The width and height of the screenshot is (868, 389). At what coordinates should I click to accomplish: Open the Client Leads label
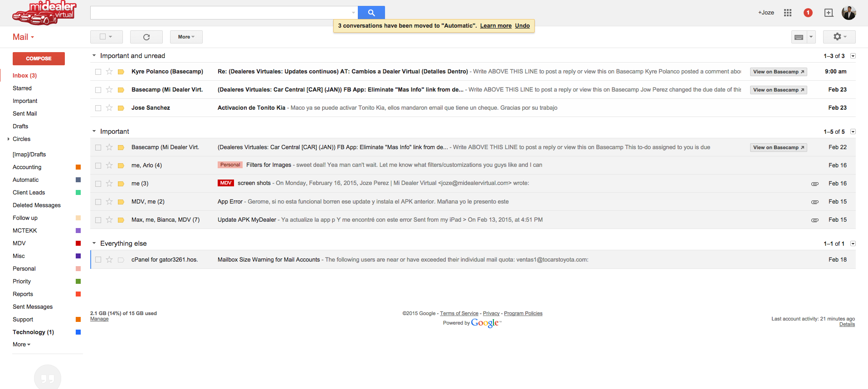[x=29, y=193]
